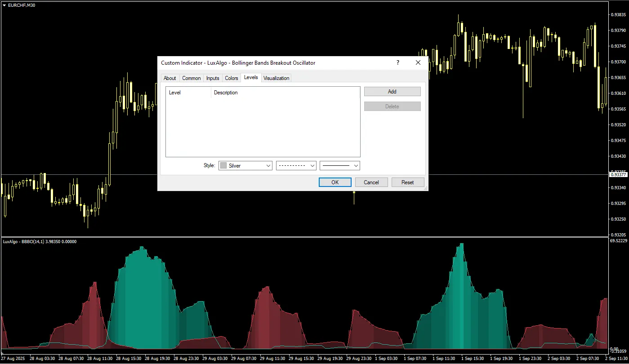629x364 pixels.
Task: Open the Silver color dropdown
Action: (268, 165)
